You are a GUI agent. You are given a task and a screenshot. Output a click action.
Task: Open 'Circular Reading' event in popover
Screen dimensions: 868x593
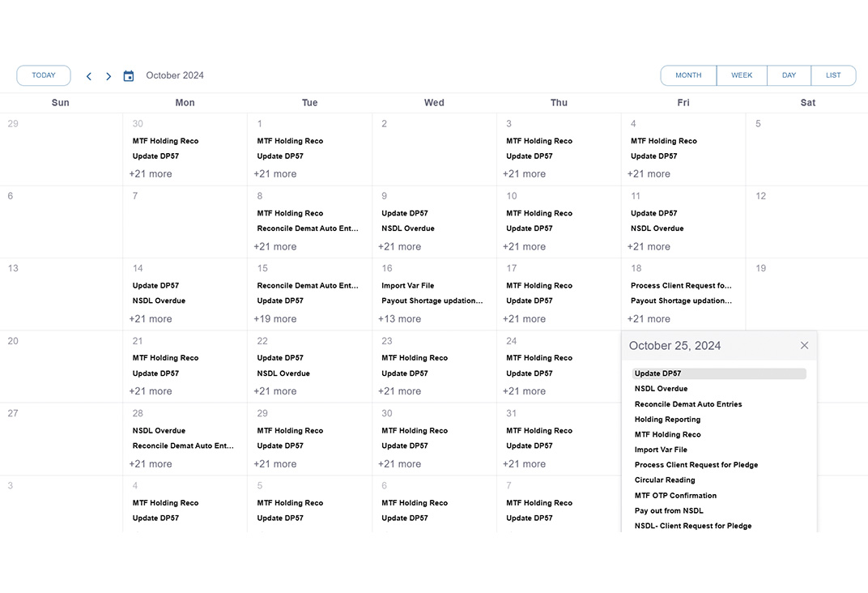(x=665, y=480)
